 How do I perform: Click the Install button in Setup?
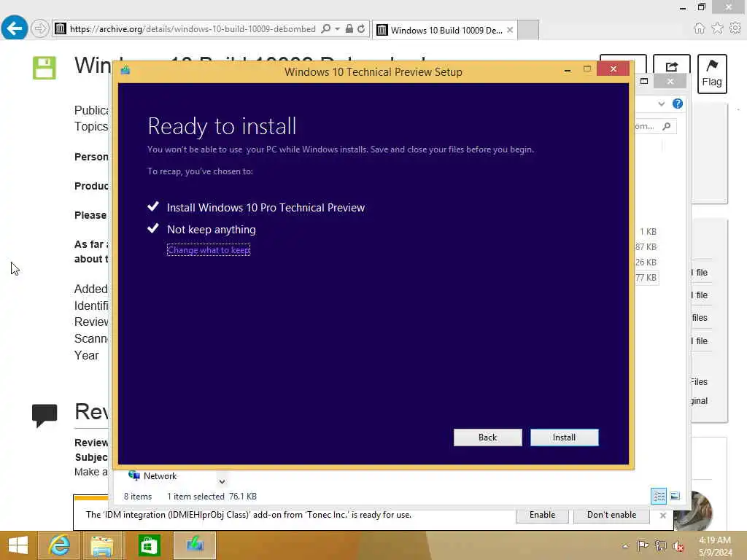point(564,437)
